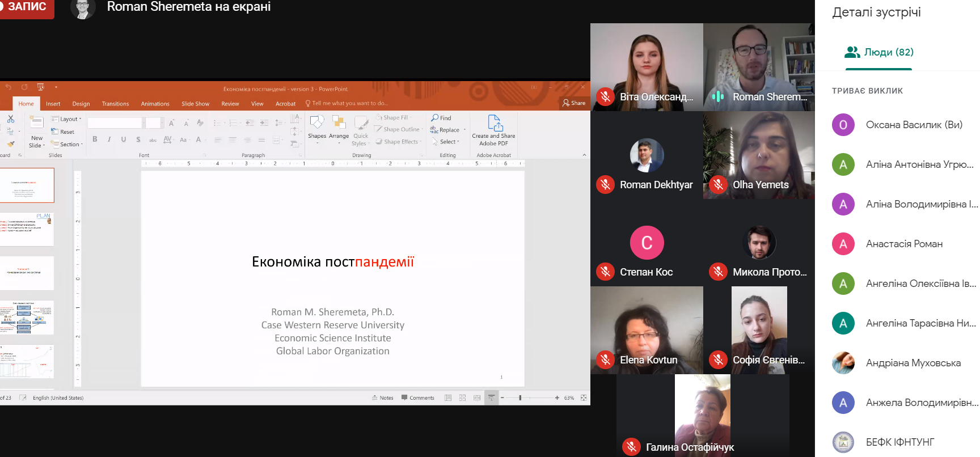The height and width of the screenshot is (457, 980).
Task: Toggle the Notes pane
Action: (x=383, y=398)
